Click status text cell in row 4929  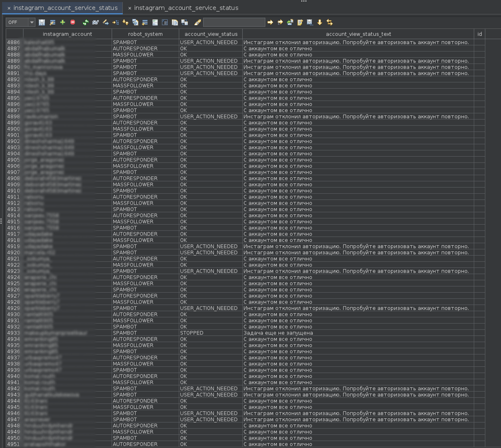358,308
